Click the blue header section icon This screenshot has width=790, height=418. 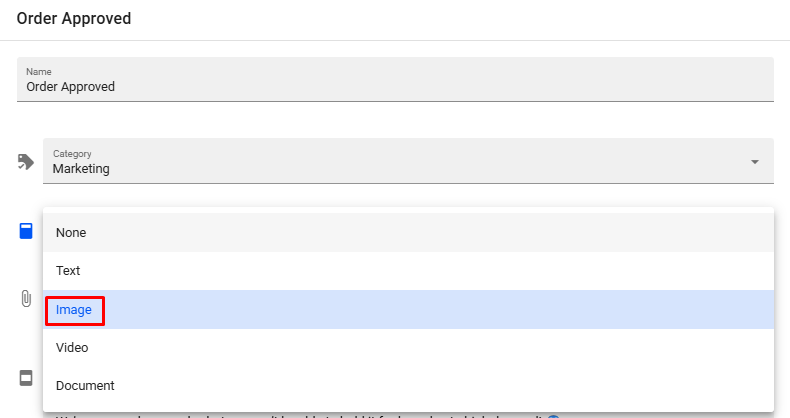[x=26, y=232]
